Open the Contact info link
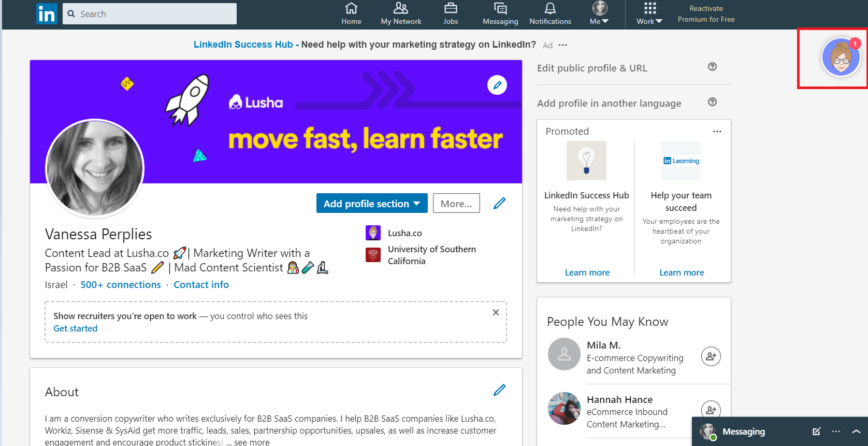 pos(201,285)
